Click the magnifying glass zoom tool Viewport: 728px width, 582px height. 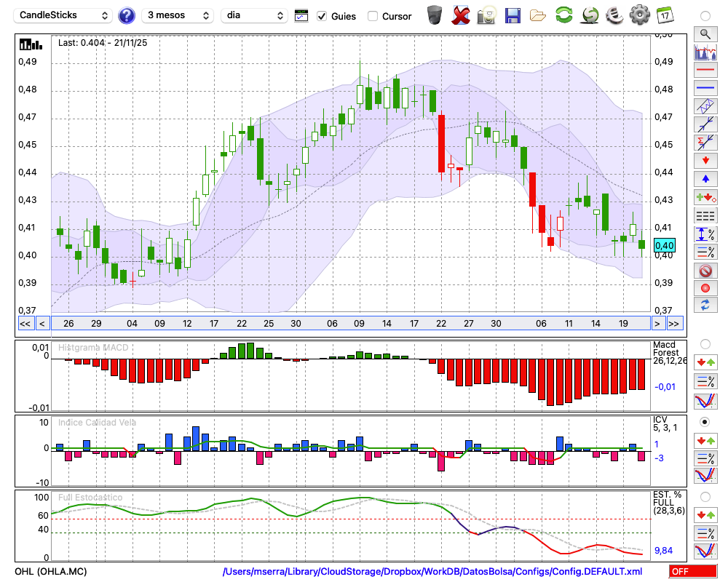point(705,33)
